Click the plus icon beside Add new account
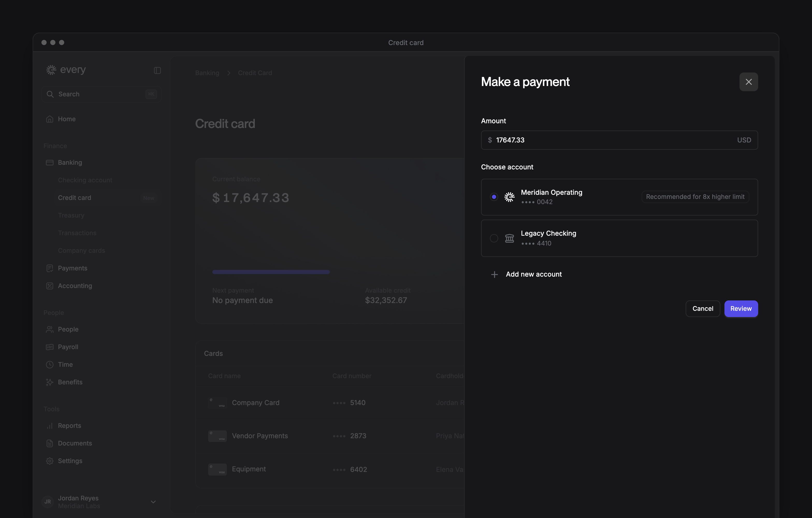The image size is (812, 518). pos(494,275)
